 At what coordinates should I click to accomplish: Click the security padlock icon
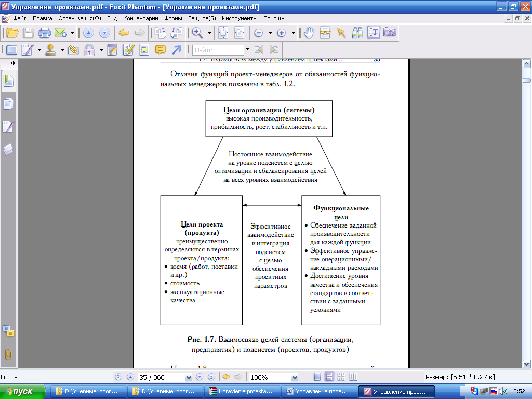click(x=89, y=50)
